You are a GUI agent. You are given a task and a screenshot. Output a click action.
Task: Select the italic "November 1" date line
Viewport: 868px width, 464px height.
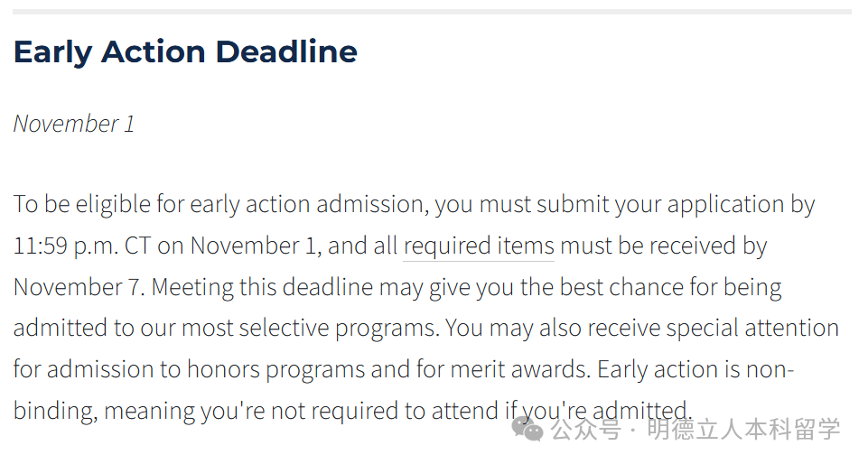74,124
